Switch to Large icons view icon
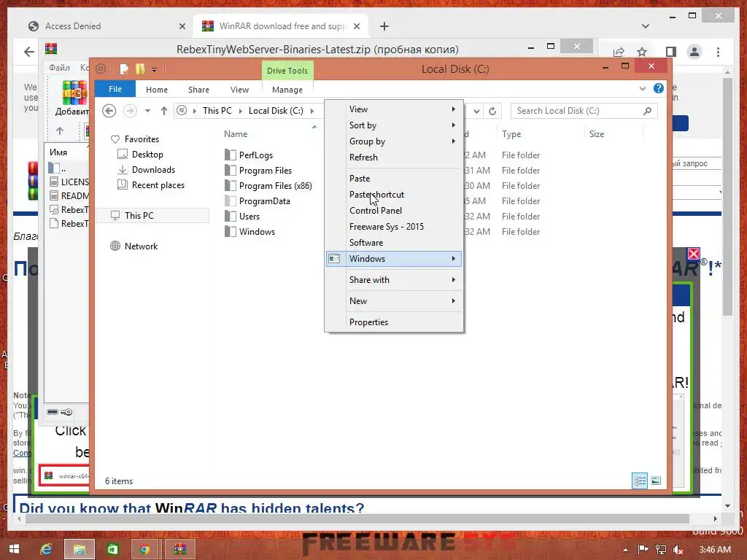 [x=656, y=481]
